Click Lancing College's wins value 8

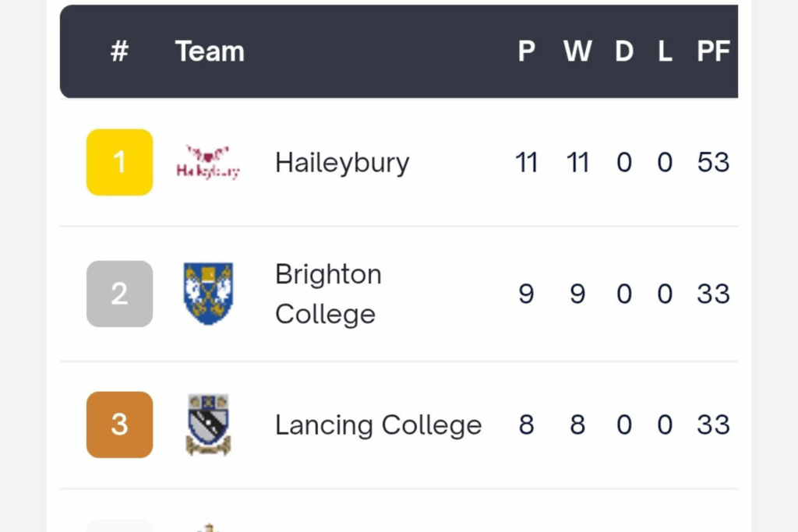point(577,425)
